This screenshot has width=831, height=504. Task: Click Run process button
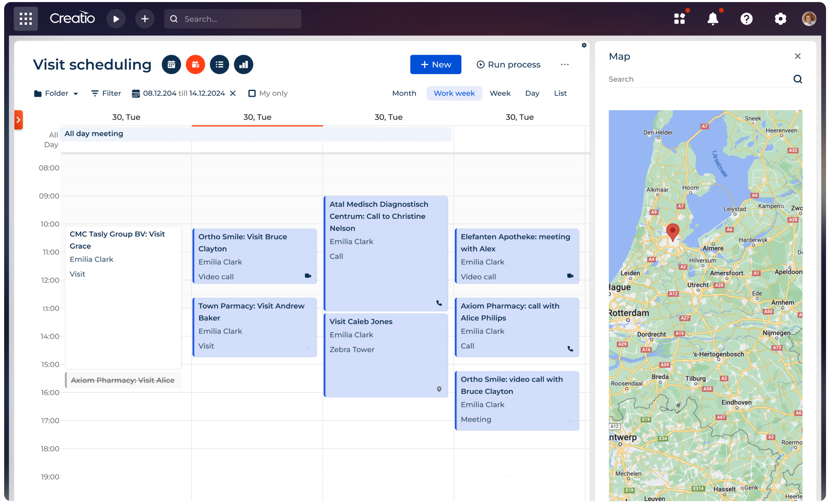pyautogui.click(x=508, y=65)
